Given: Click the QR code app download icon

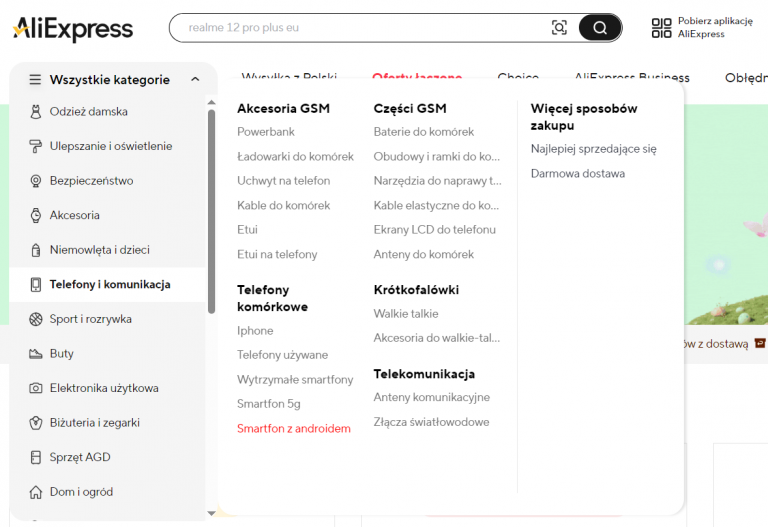Looking at the screenshot, I should click(x=661, y=27).
